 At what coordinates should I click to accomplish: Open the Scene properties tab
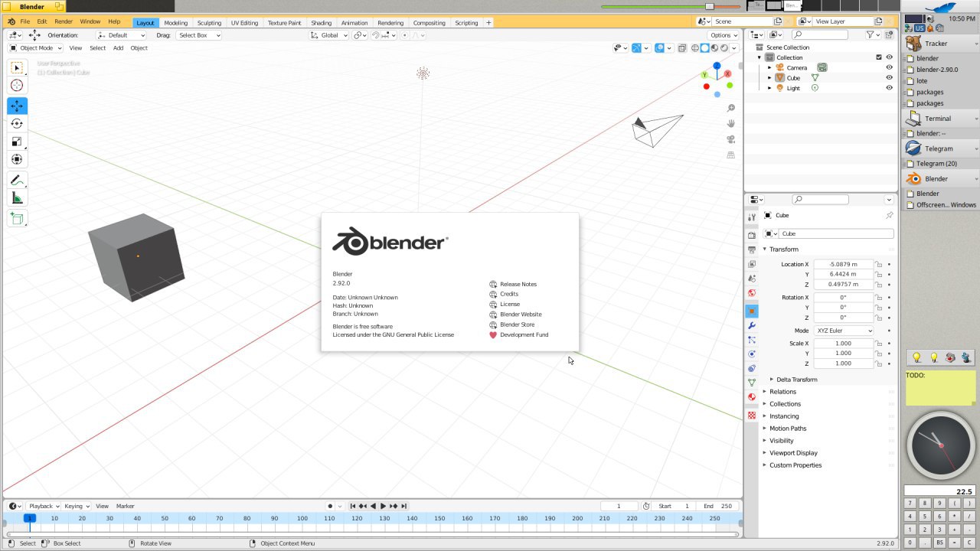point(752,279)
